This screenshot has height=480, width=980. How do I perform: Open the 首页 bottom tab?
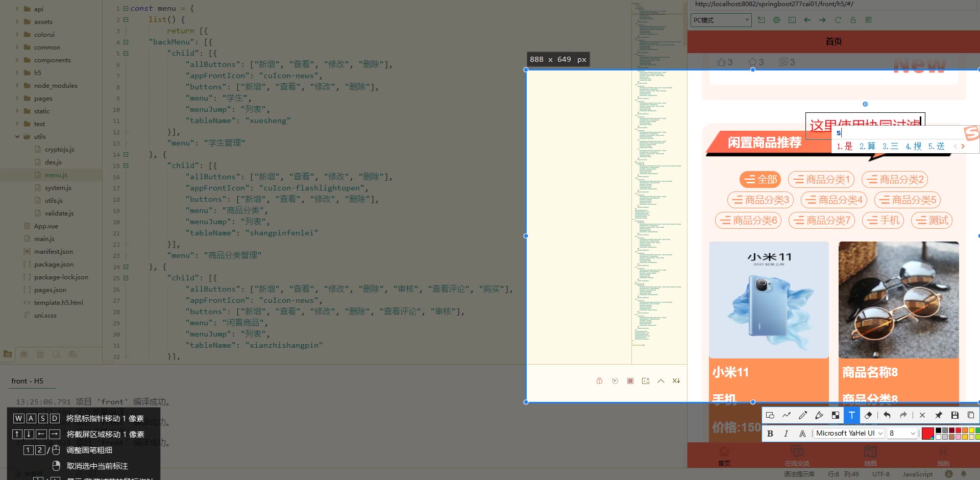coord(724,456)
